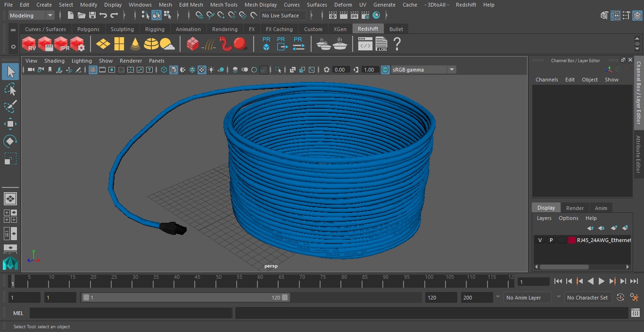Click the Save scene icon
This screenshot has width=644, height=332.
(92, 16)
